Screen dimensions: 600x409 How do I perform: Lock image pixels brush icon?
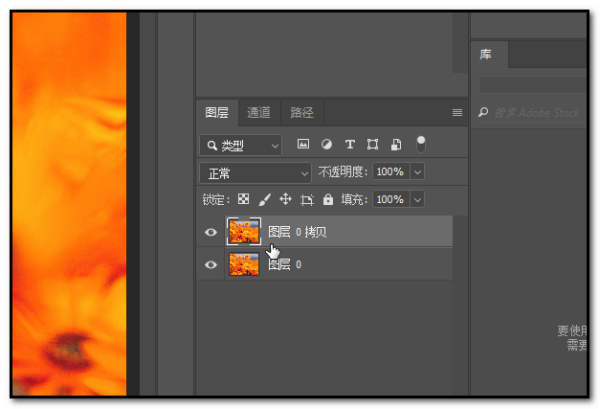264,199
